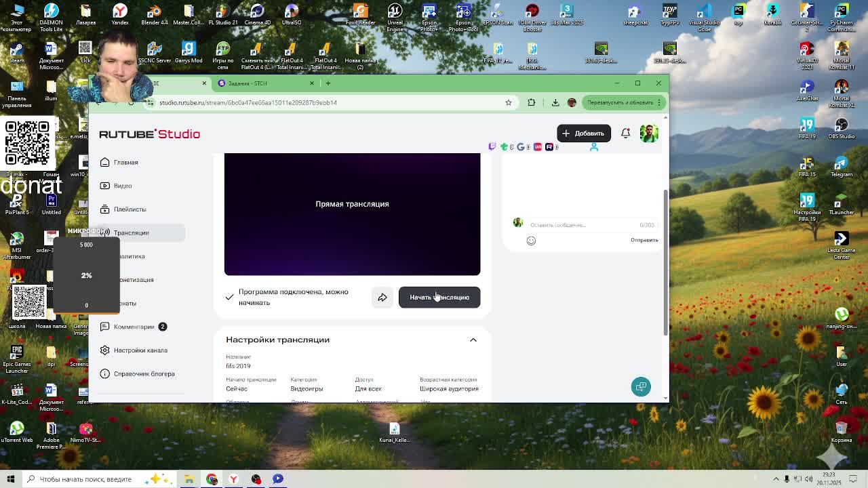Image resolution: width=868 pixels, height=488 pixels.
Task: Open the Главная sidebar item
Action: 119,162
